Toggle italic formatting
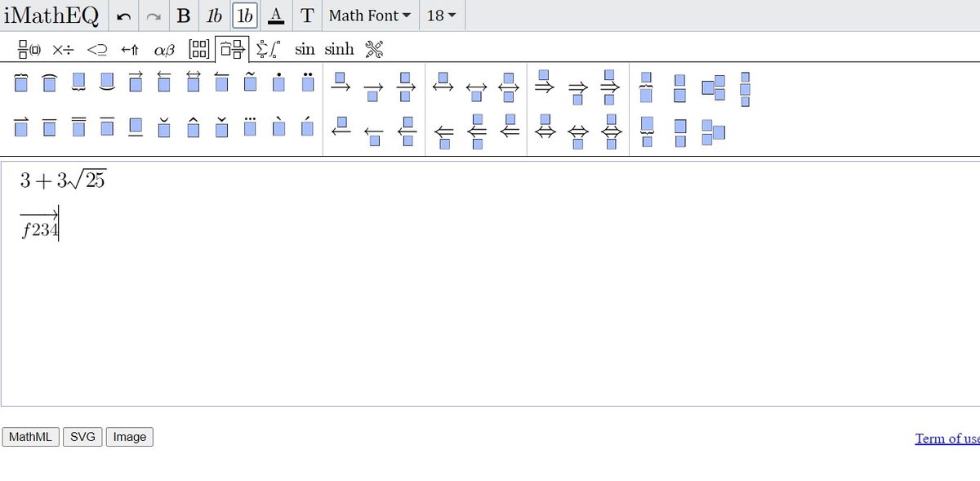The width and height of the screenshot is (980, 481). click(213, 16)
